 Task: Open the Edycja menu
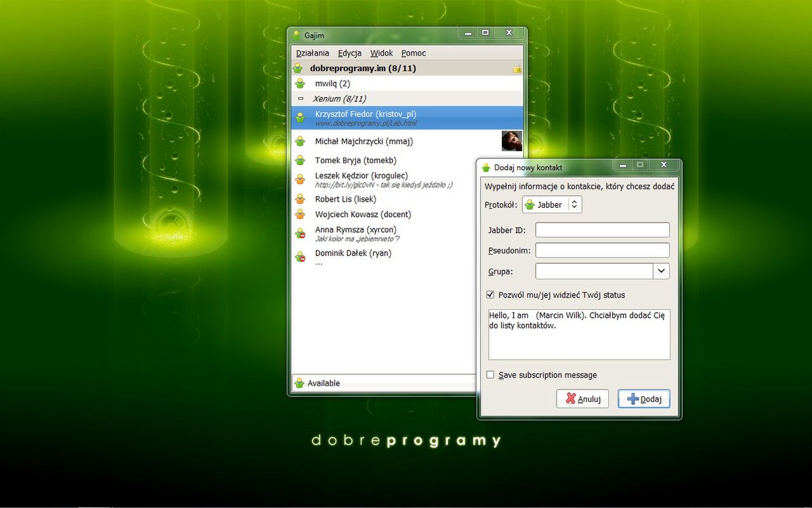[x=350, y=53]
